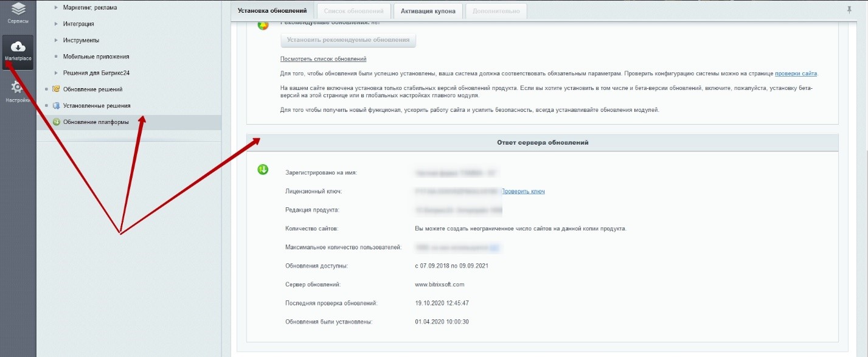This screenshot has height=357, width=868.
Task: Click green update server response icon
Action: pyautogui.click(x=263, y=170)
